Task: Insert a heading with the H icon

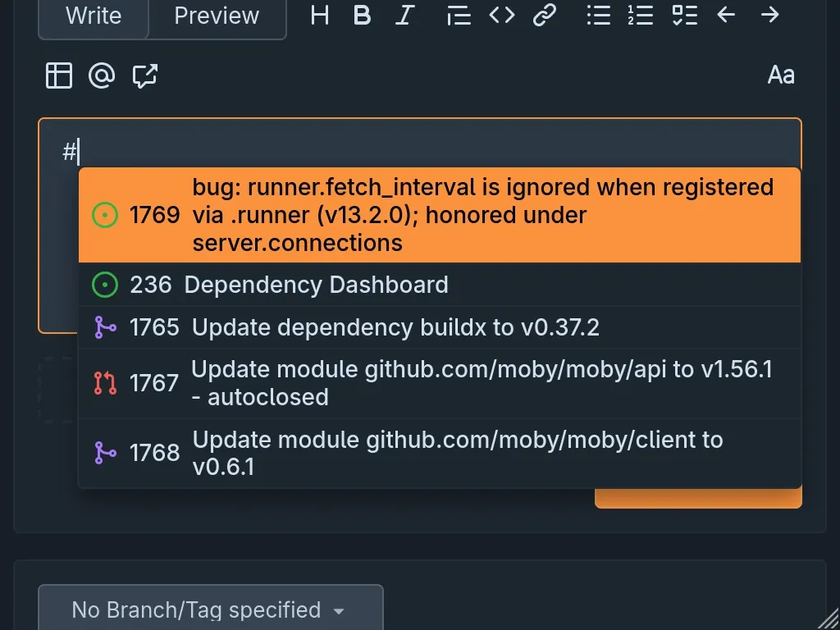Action: [320, 15]
